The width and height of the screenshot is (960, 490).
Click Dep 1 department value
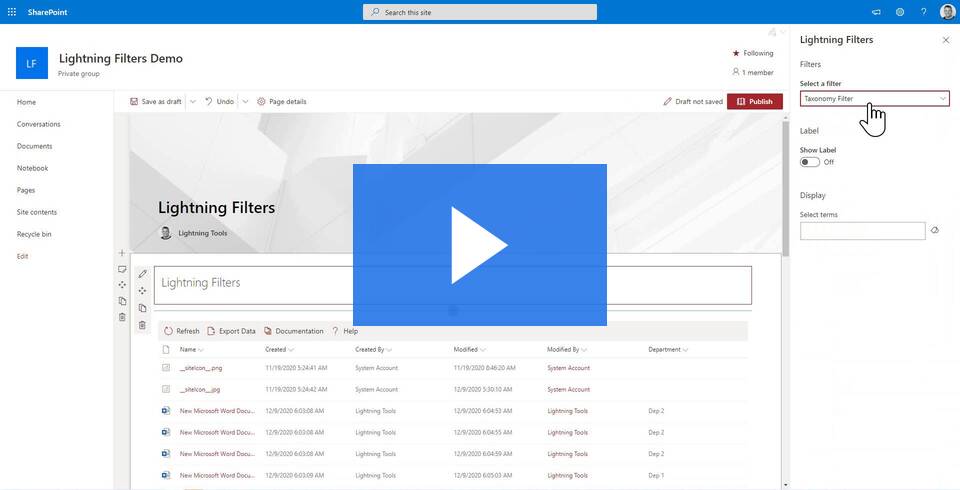(656, 475)
